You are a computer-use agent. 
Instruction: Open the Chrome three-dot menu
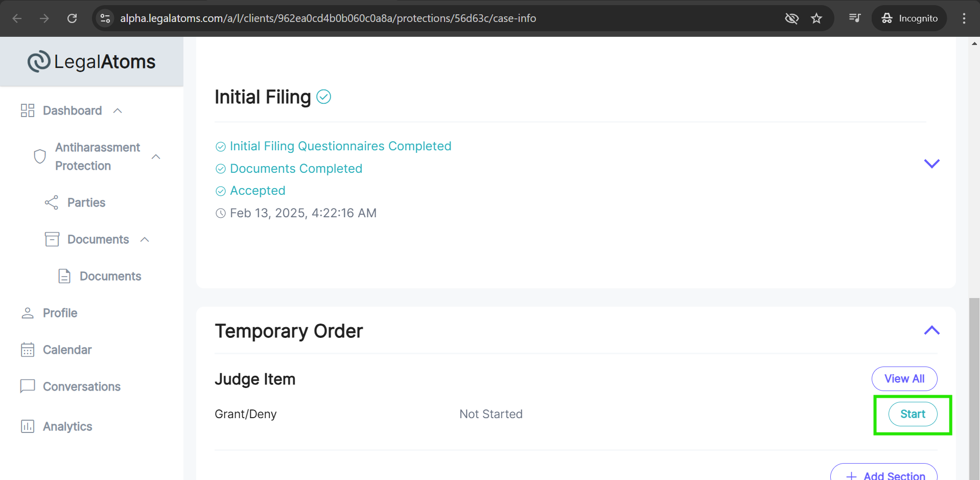pos(964,18)
